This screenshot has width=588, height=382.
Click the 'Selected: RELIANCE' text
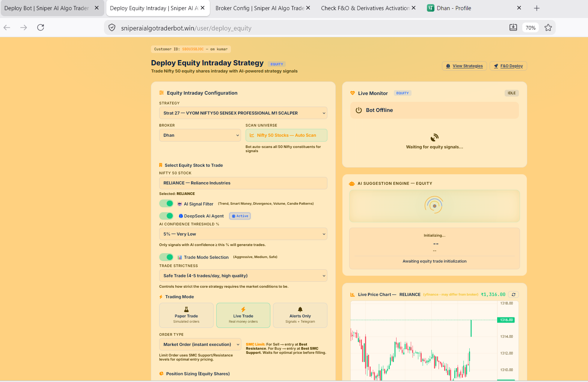pos(177,194)
